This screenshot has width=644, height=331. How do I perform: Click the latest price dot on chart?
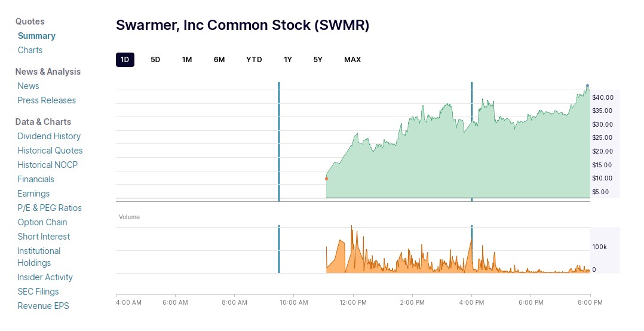click(587, 86)
